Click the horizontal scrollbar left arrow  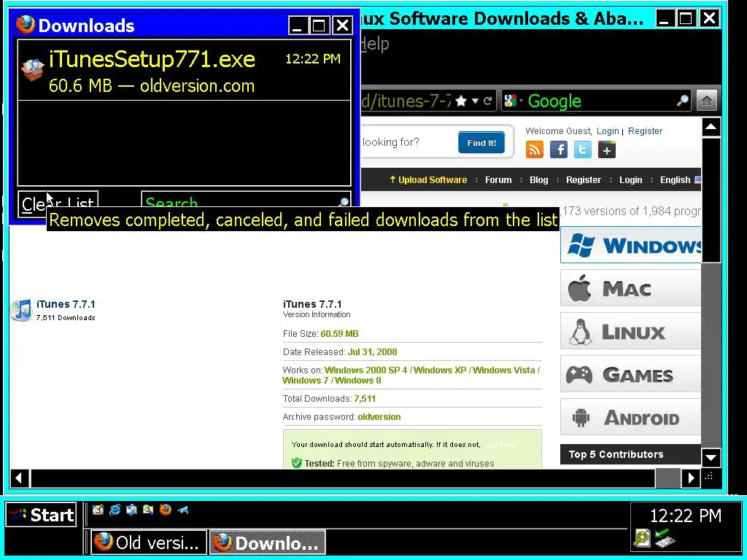coord(20,478)
